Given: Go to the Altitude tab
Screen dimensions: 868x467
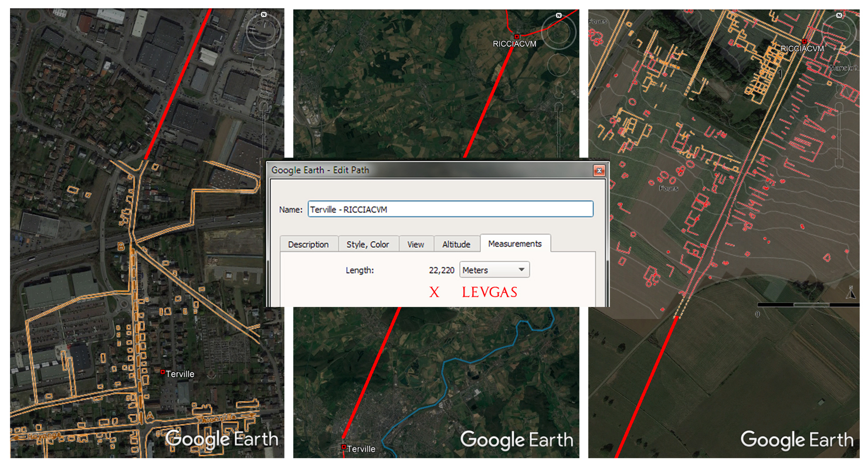Looking at the screenshot, I should click(456, 244).
